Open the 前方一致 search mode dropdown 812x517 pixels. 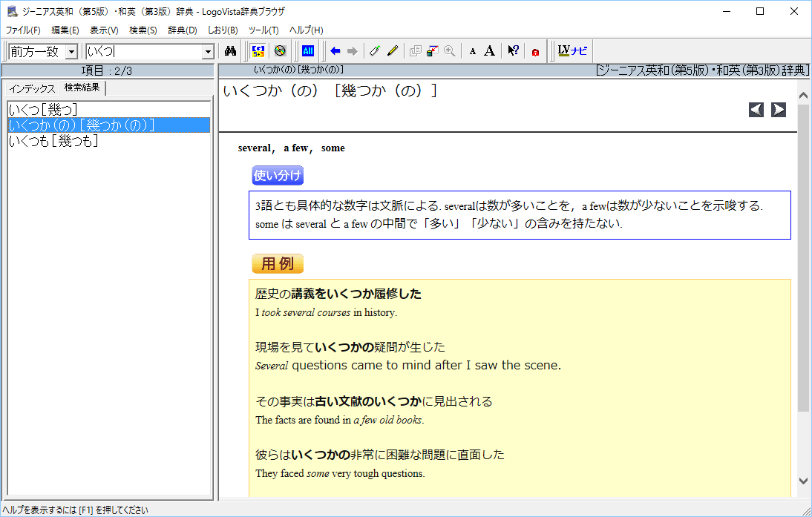click(71, 52)
